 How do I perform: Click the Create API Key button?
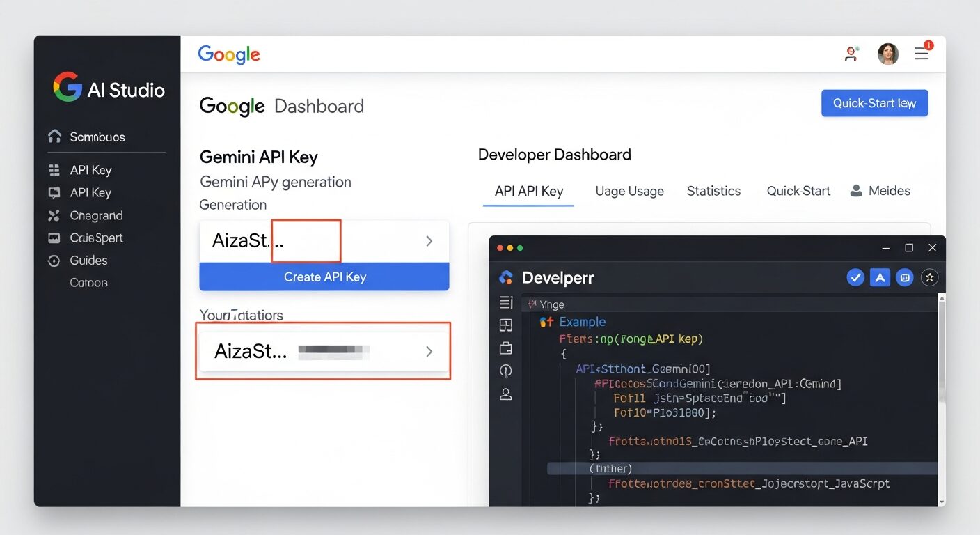pyautogui.click(x=324, y=277)
